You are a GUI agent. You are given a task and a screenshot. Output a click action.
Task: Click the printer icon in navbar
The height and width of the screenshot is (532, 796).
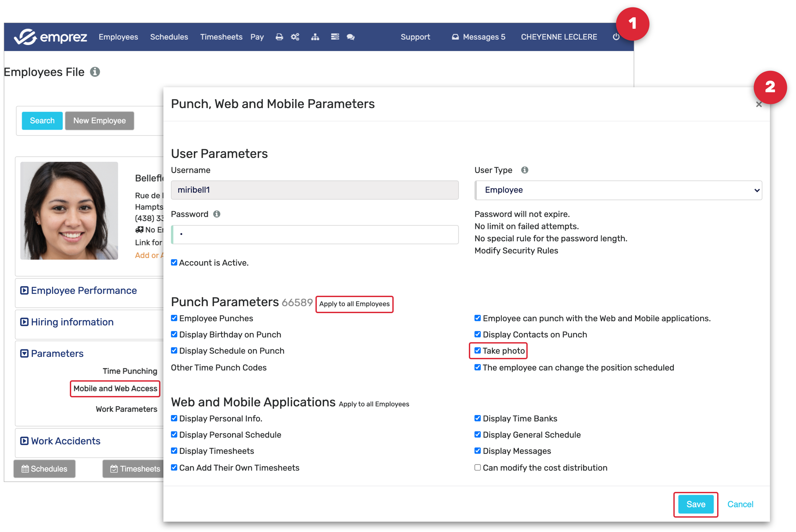click(279, 37)
